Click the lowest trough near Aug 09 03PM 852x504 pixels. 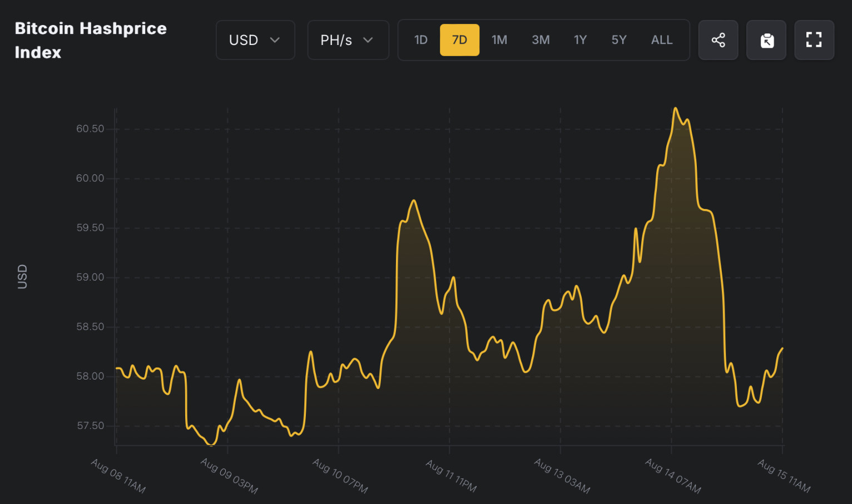[211, 445]
